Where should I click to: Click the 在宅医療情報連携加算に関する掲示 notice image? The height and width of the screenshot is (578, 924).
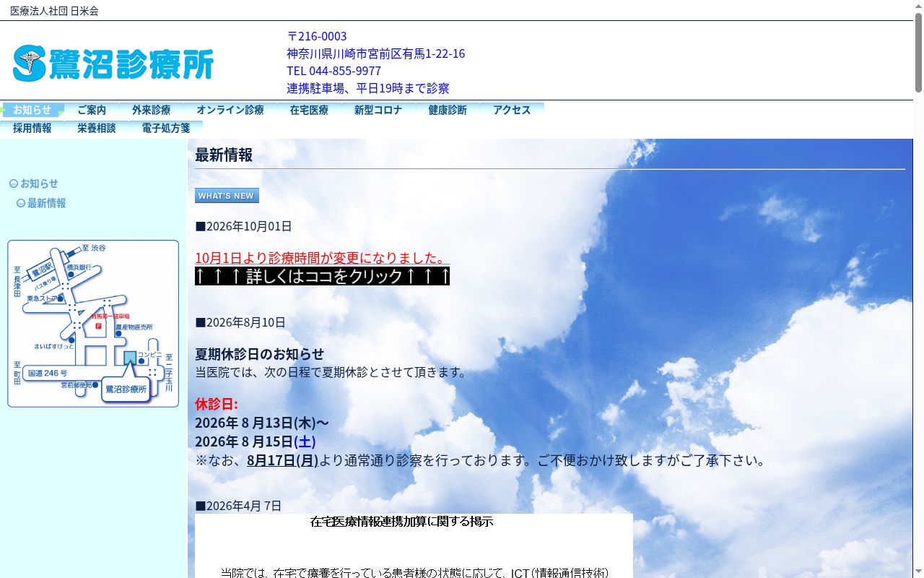click(414, 545)
